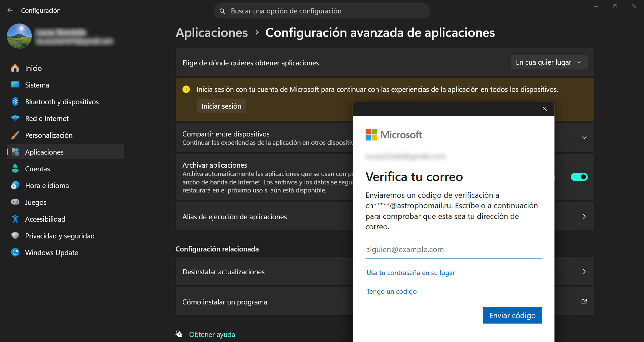Screen dimensions: 644x342
Task: Click the Bluetooth icon in the sidebar
Action: [15, 102]
